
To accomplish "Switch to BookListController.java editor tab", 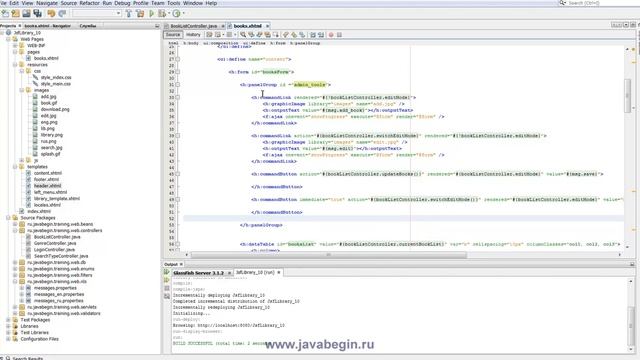I will (193, 26).
